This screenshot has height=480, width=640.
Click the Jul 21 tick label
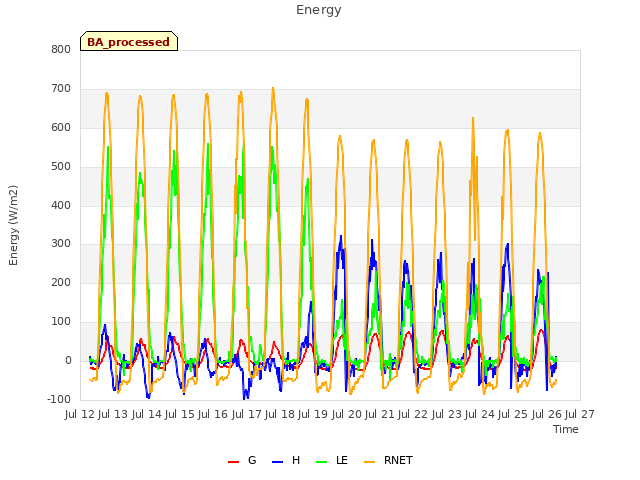click(380, 414)
